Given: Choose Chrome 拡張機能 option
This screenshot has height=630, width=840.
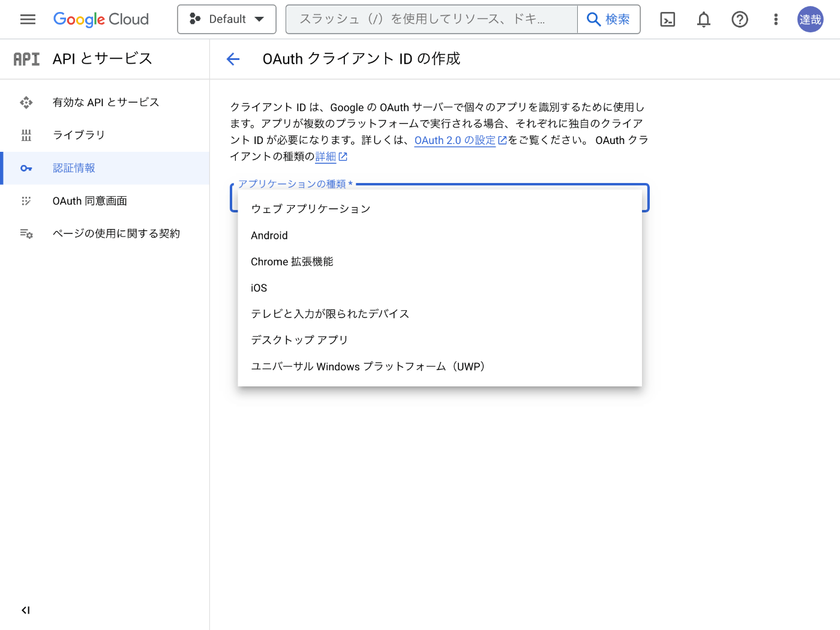Looking at the screenshot, I should [440, 262].
